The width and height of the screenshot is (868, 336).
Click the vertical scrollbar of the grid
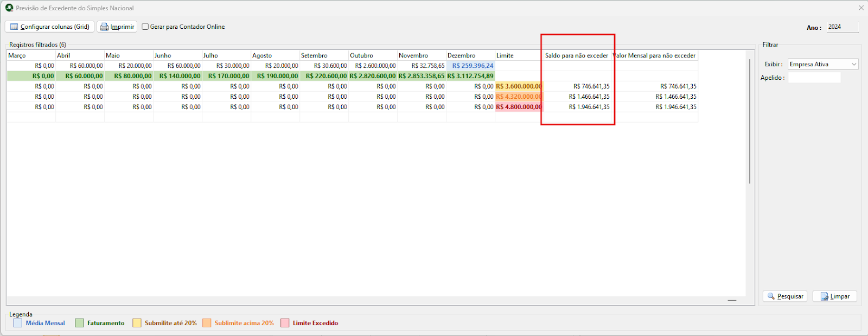[750, 121]
